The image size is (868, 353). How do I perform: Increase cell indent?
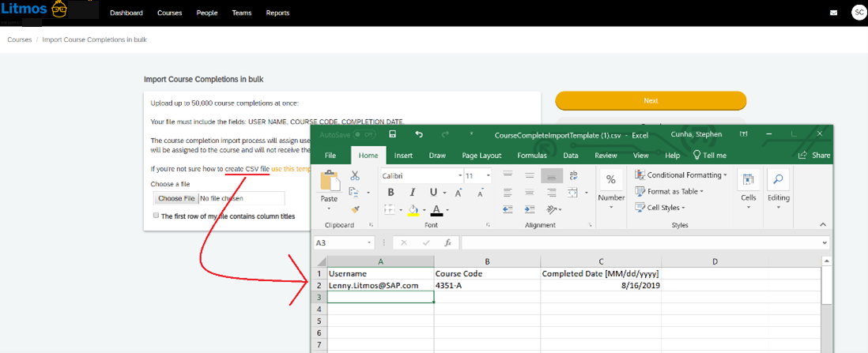click(529, 210)
